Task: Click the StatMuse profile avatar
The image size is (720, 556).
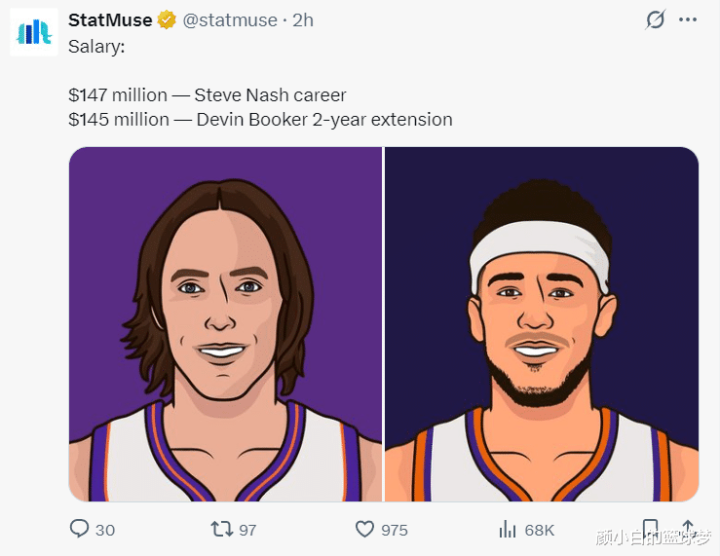Action: [x=34, y=31]
